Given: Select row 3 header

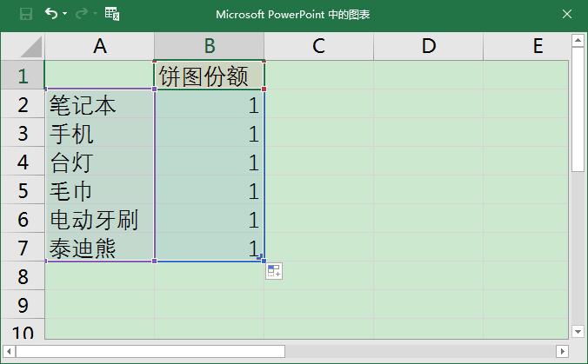Looking at the screenshot, I should [x=23, y=133].
